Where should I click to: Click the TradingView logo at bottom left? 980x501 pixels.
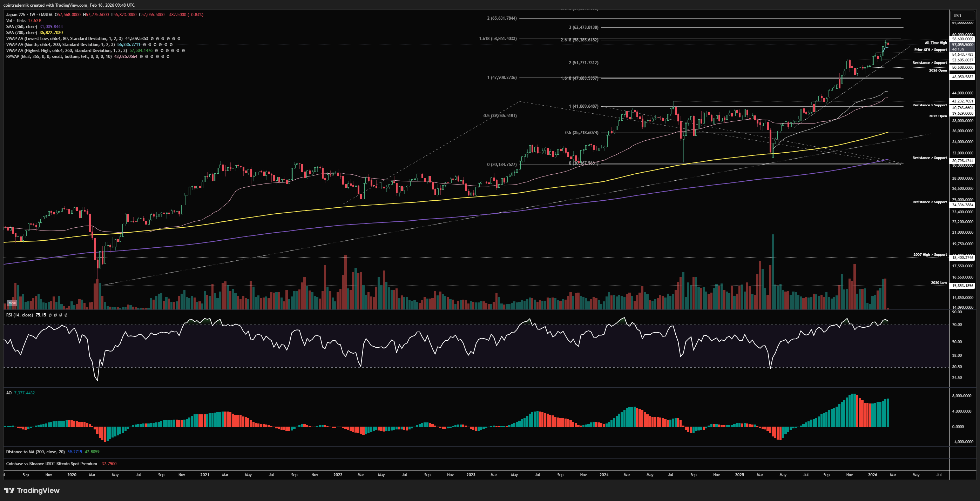(32, 490)
